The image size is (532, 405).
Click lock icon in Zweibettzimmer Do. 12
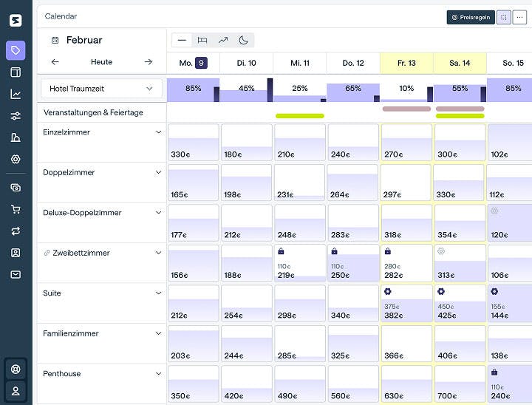334,251
